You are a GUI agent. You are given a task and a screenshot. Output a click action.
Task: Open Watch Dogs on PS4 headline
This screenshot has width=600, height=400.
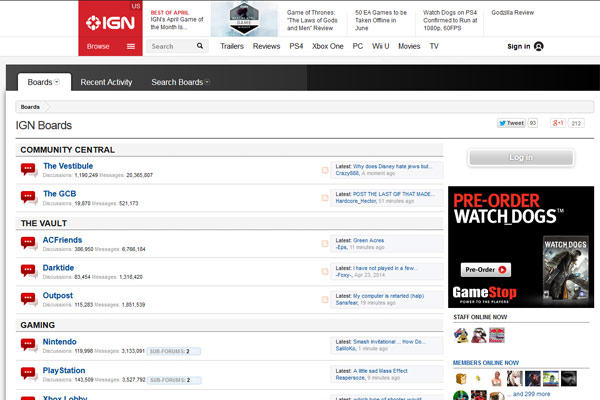pyautogui.click(x=450, y=20)
